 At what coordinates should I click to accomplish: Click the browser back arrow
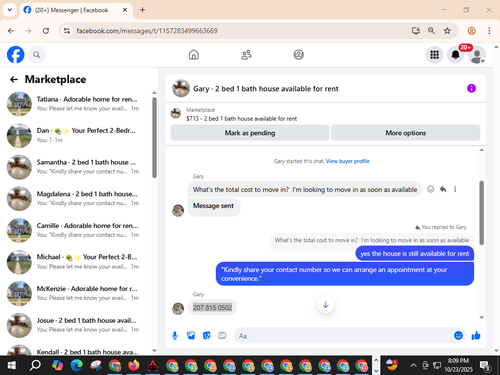pyautogui.click(x=11, y=31)
